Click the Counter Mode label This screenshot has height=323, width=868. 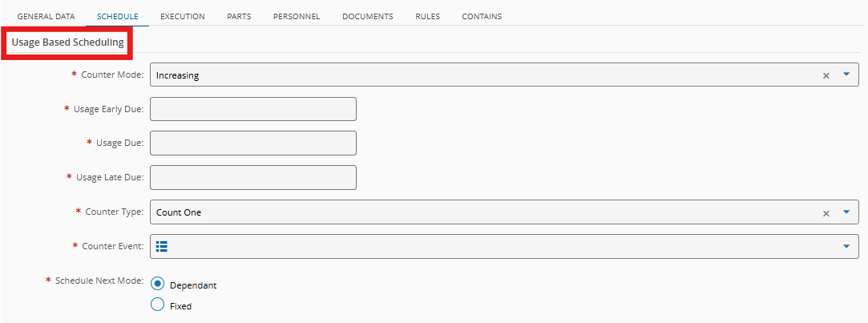[112, 75]
